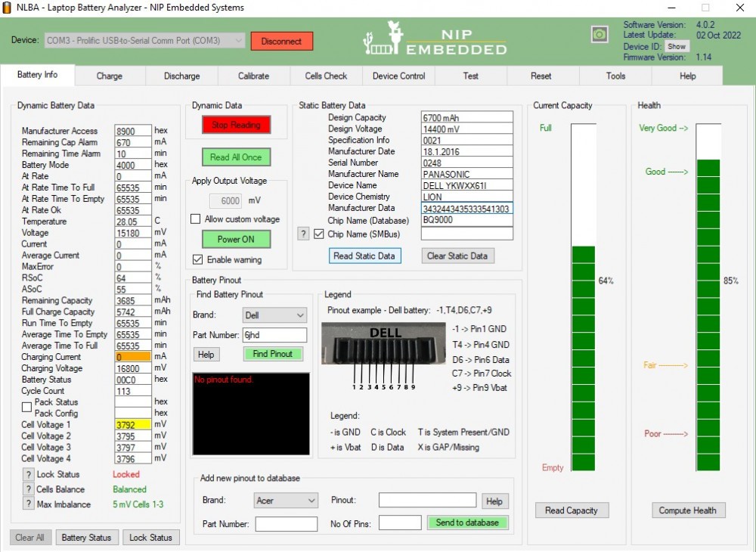The width and height of the screenshot is (756, 552).
Task: Click the Find Pinout button
Action: (273, 354)
